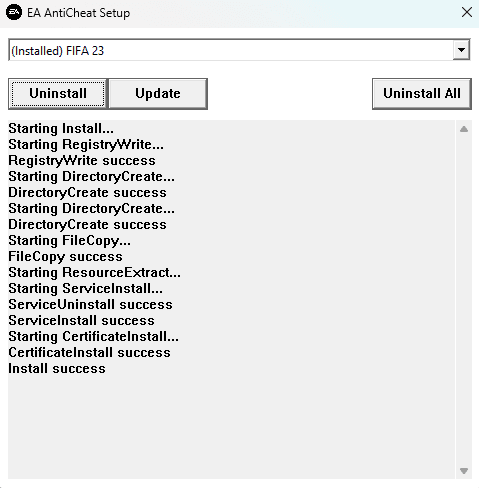Open the game selection dropdown arrow
The width and height of the screenshot is (479, 488).
coord(461,50)
